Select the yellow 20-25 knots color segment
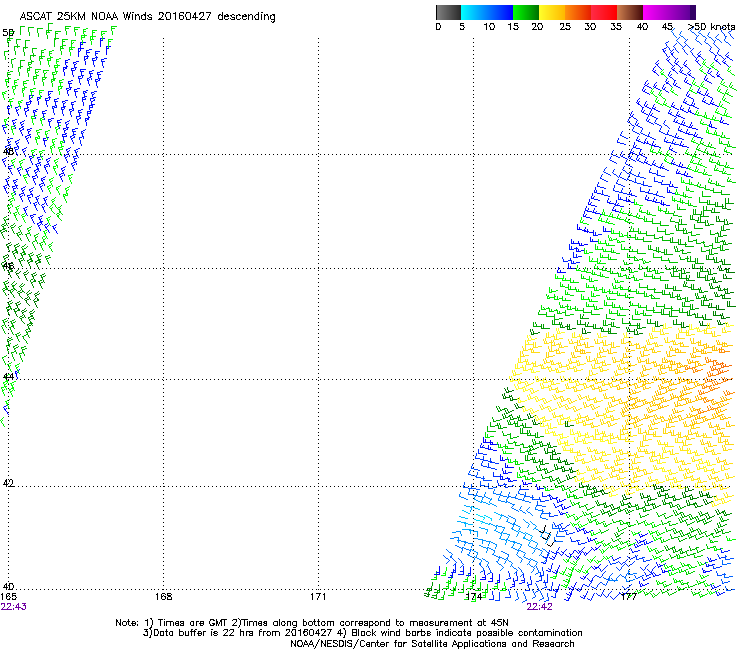Screen dimensions: 740x650 pyautogui.click(x=552, y=12)
